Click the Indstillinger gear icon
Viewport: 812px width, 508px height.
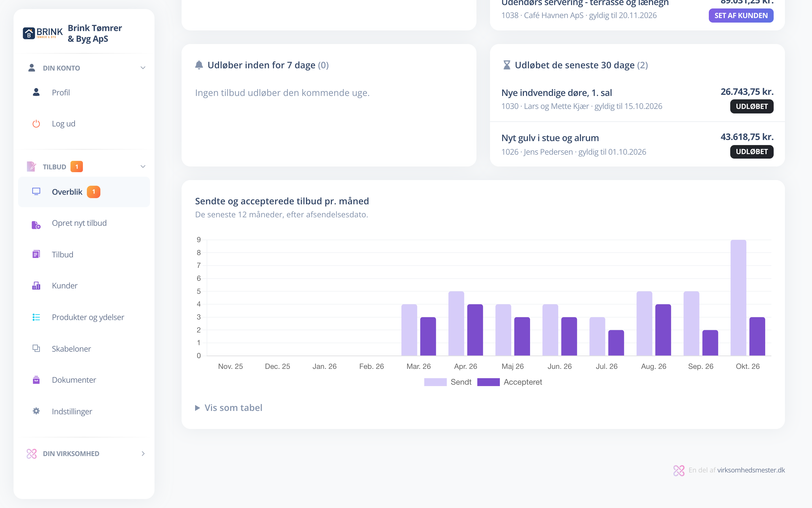[x=36, y=411]
